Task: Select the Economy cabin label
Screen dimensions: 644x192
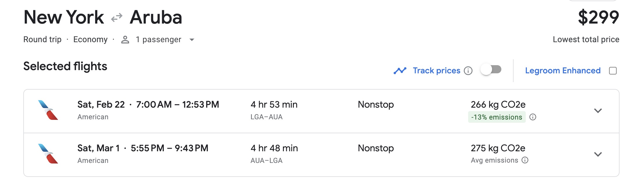Action: pos(91,39)
